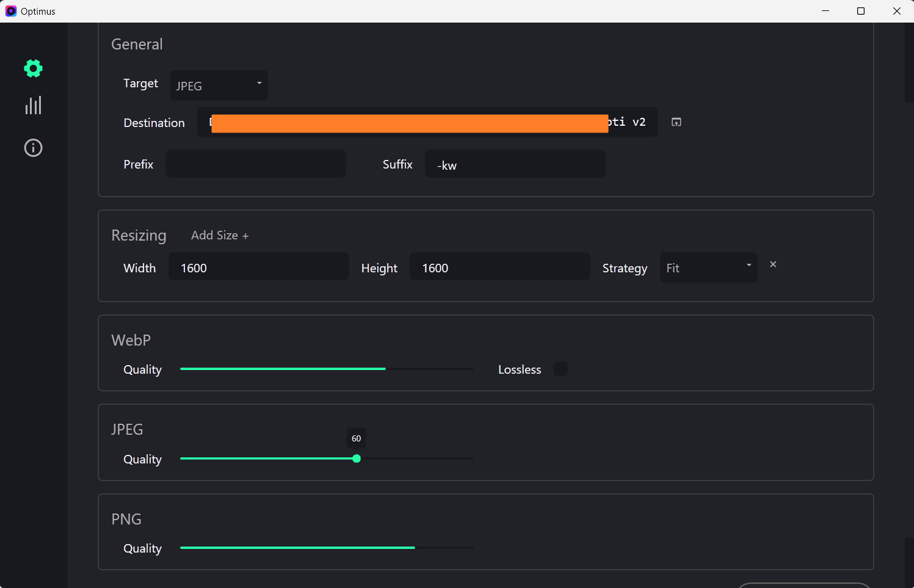This screenshot has width=914, height=588.
Task: Open the info/about page icon
Action: (33, 148)
